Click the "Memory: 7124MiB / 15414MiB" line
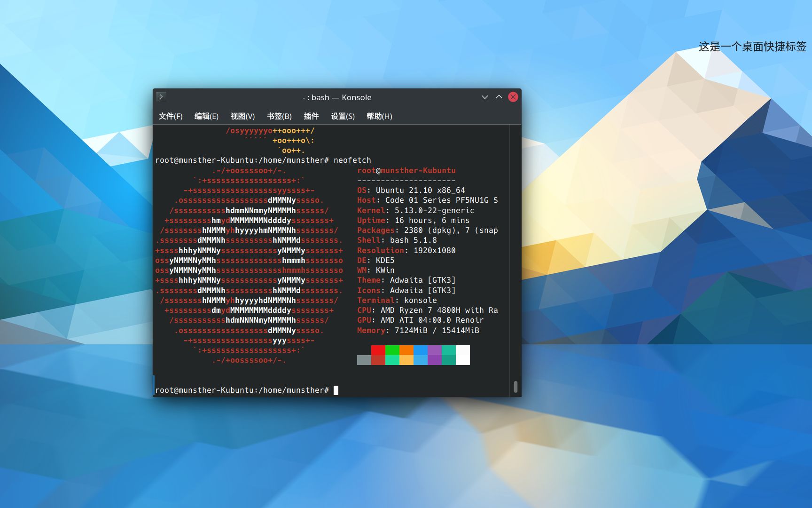 coord(418,331)
